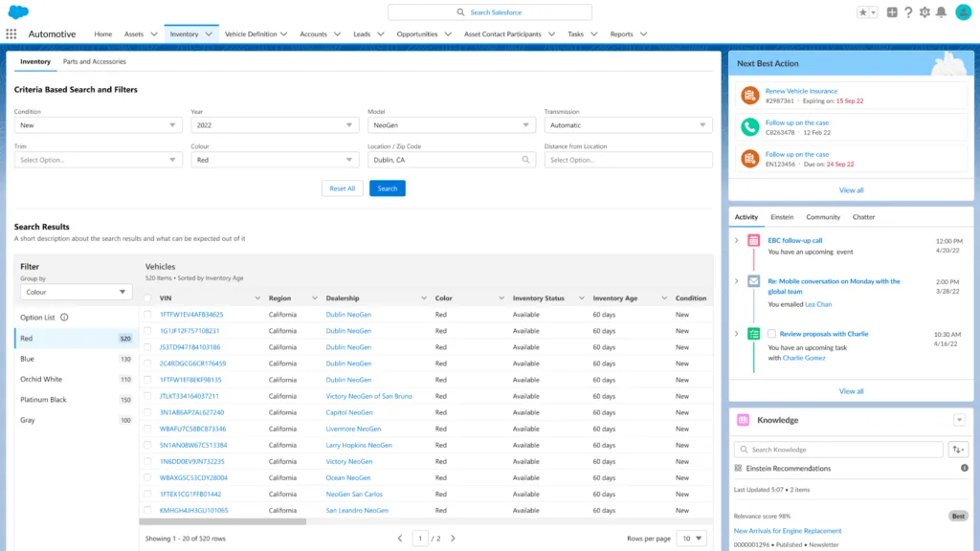Switch to the Chatter tab
The height and width of the screenshot is (551, 980).
tap(863, 217)
